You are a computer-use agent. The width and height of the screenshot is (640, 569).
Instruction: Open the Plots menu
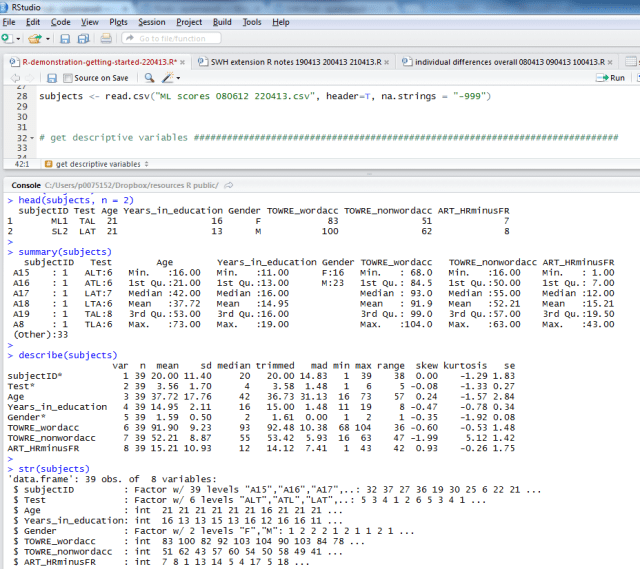click(x=118, y=21)
